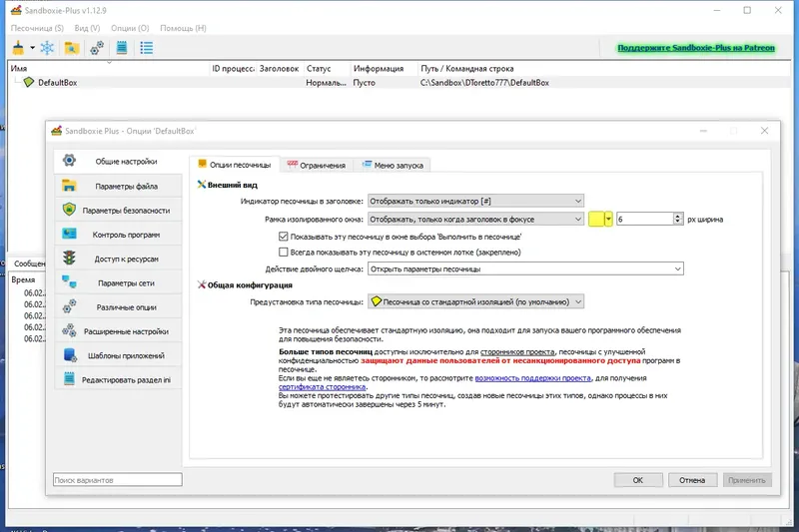This screenshot has width=799, height=532.
Task: Open Доступ к ресурсам section in sidebar
Action: click(x=118, y=259)
